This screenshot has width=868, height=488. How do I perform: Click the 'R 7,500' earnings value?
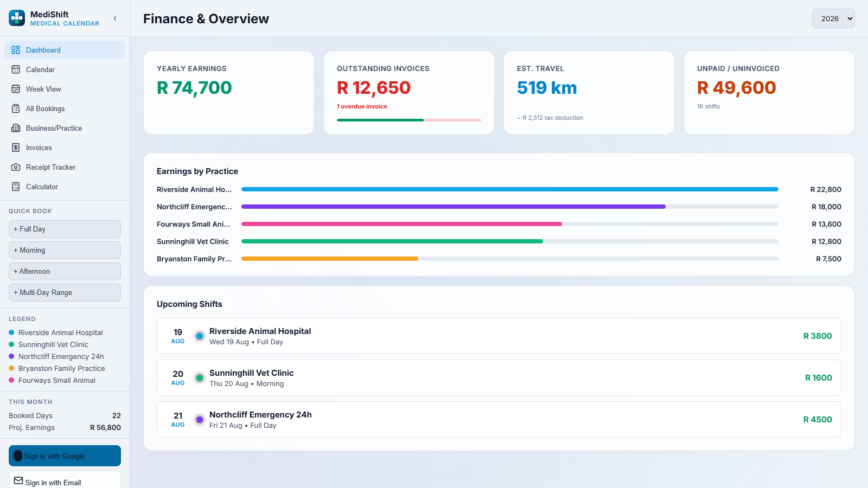(x=828, y=259)
